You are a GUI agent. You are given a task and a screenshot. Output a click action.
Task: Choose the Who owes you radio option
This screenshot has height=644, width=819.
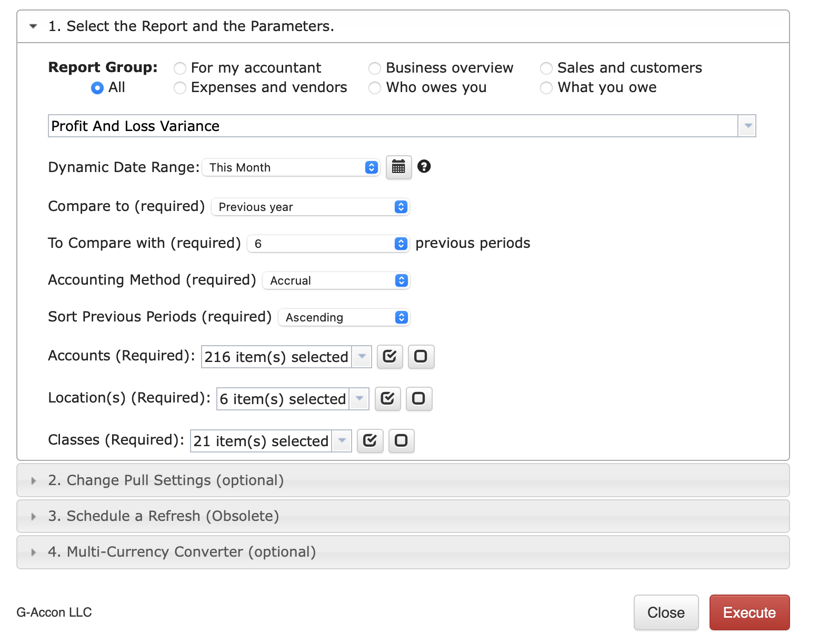(375, 88)
